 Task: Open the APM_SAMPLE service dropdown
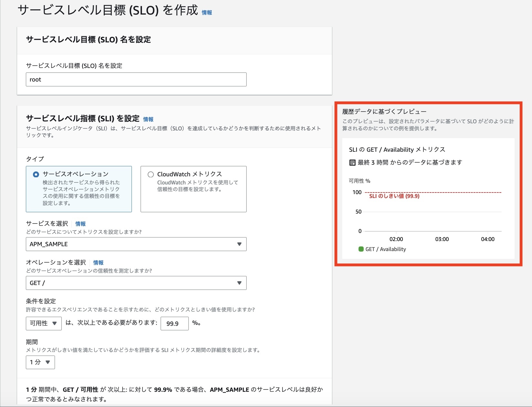[x=136, y=244]
